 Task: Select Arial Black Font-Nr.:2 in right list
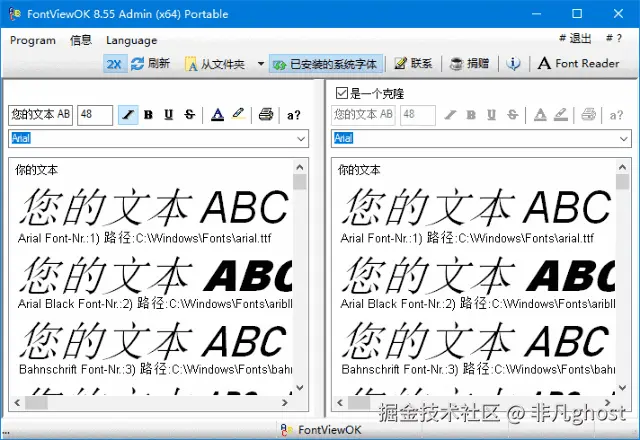coord(478,304)
